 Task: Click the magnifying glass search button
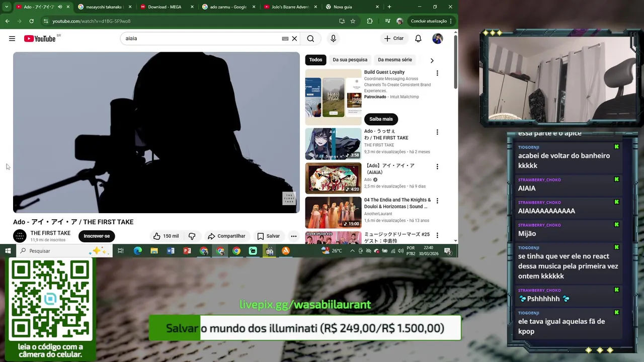(310, 39)
